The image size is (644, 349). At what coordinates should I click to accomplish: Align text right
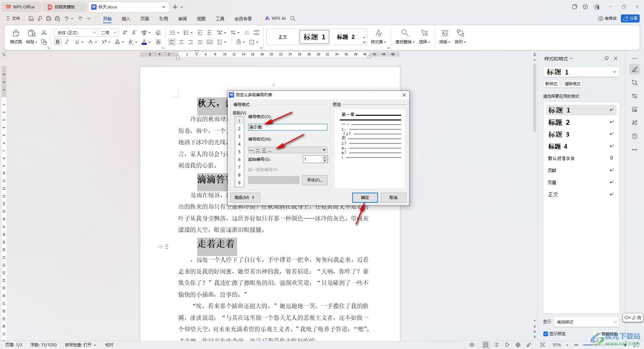tap(191, 42)
